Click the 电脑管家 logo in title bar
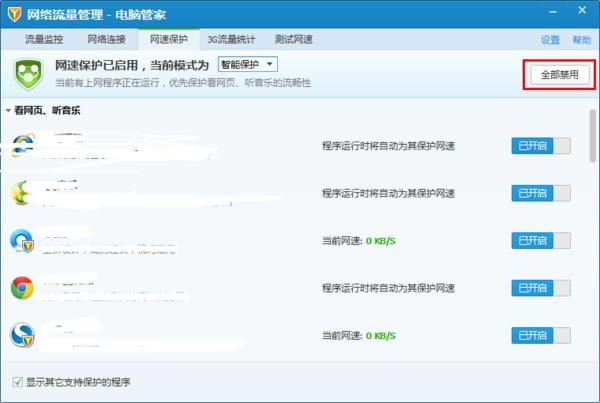 click(12, 14)
